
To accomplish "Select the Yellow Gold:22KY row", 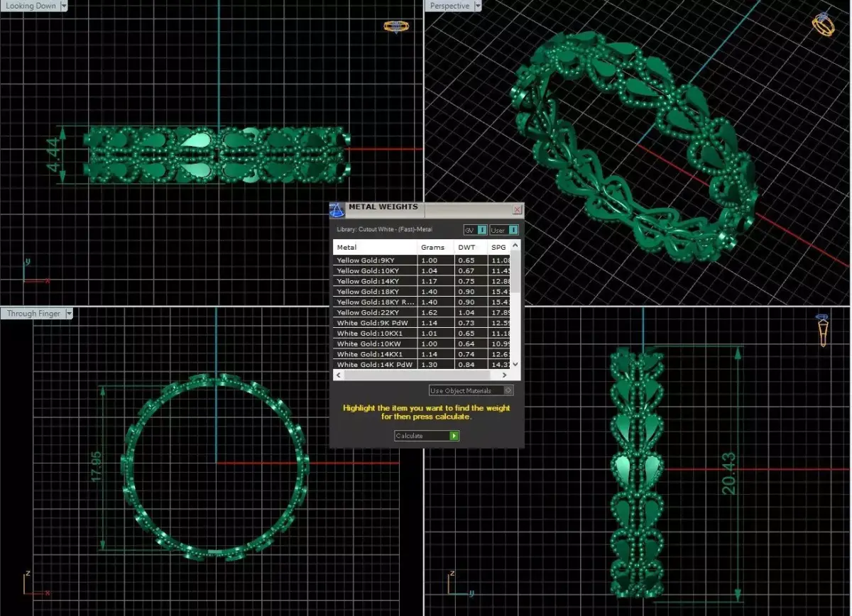I will pos(422,312).
